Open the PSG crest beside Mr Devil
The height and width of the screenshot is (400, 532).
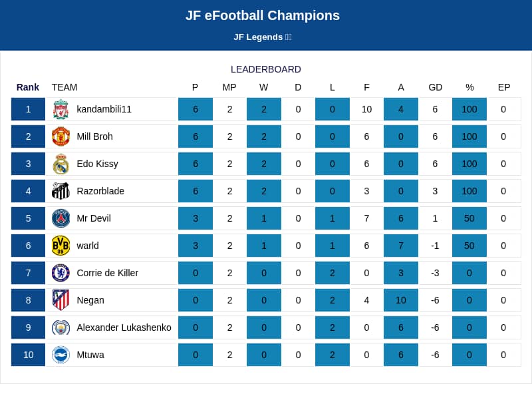pos(61,218)
